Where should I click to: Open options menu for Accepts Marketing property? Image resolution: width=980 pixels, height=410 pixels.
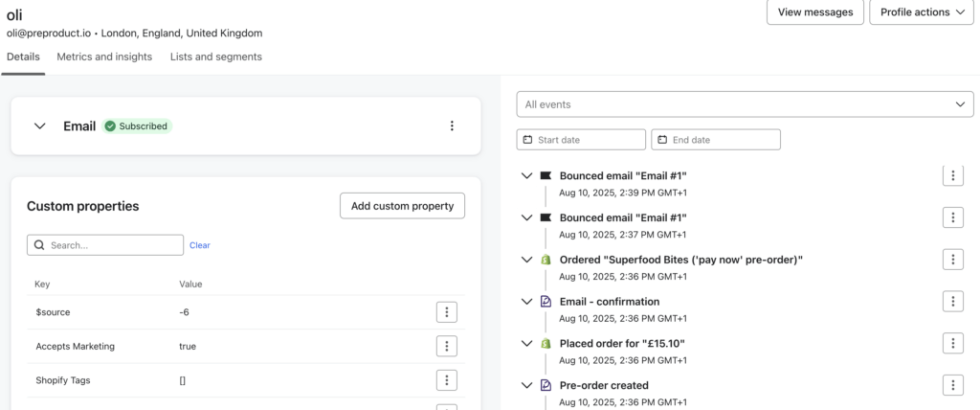point(446,346)
